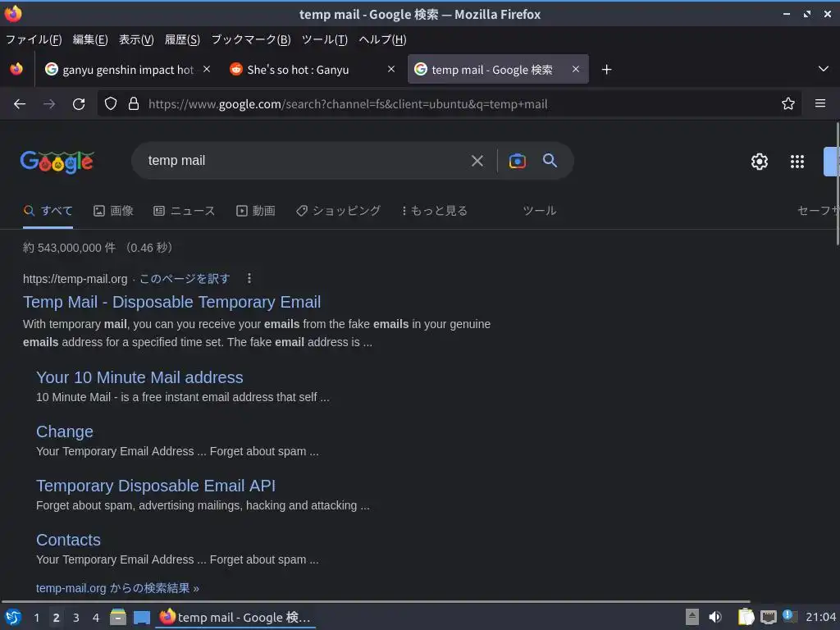The width and height of the screenshot is (840, 630).
Task: Open temp-mail.org からの検索結果 link
Action: point(117,588)
